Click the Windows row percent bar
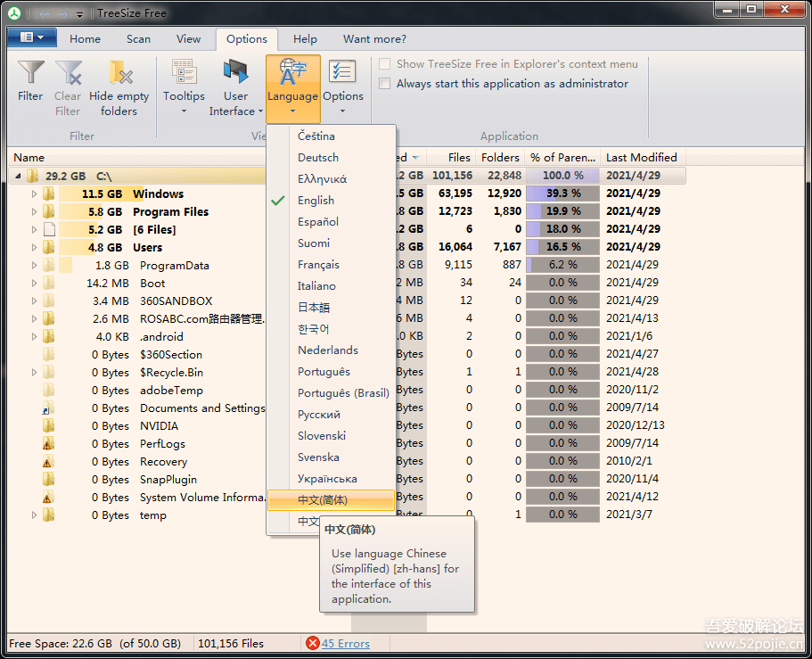 [562, 194]
